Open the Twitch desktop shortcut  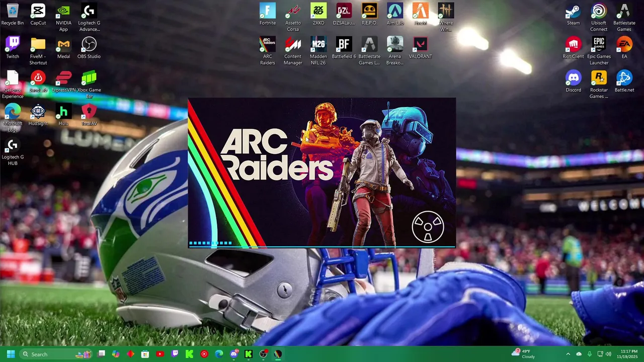pos(13,48)
